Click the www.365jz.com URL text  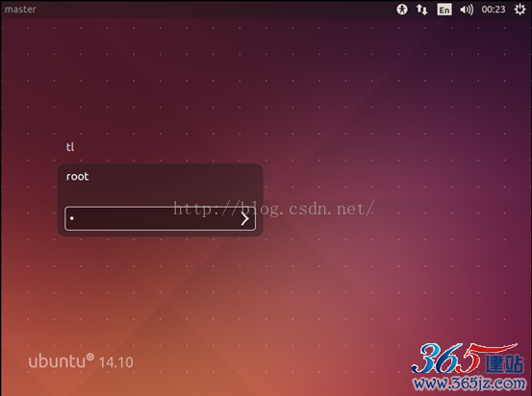(x=469, y=384)
